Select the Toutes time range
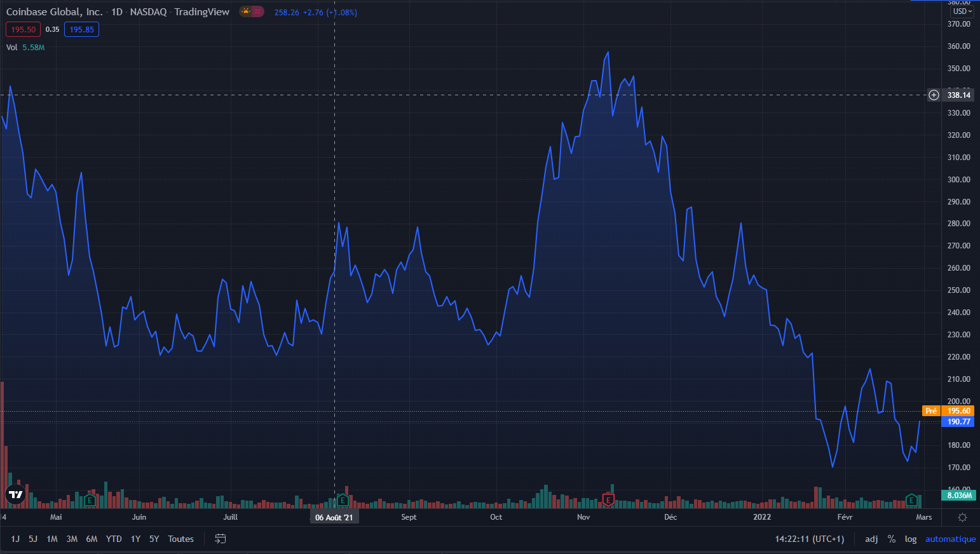This screenshot has width=980, height=554. 180,539
